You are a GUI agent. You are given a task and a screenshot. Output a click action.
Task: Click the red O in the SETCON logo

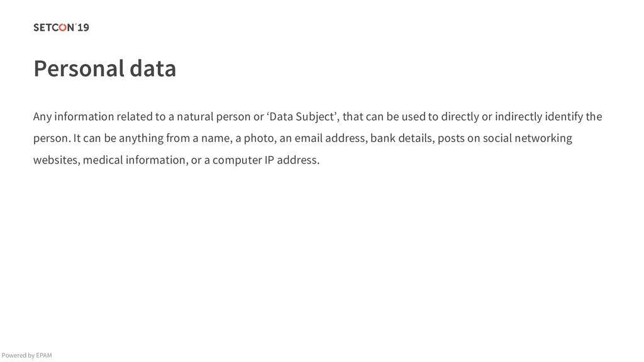pos(62,28)
